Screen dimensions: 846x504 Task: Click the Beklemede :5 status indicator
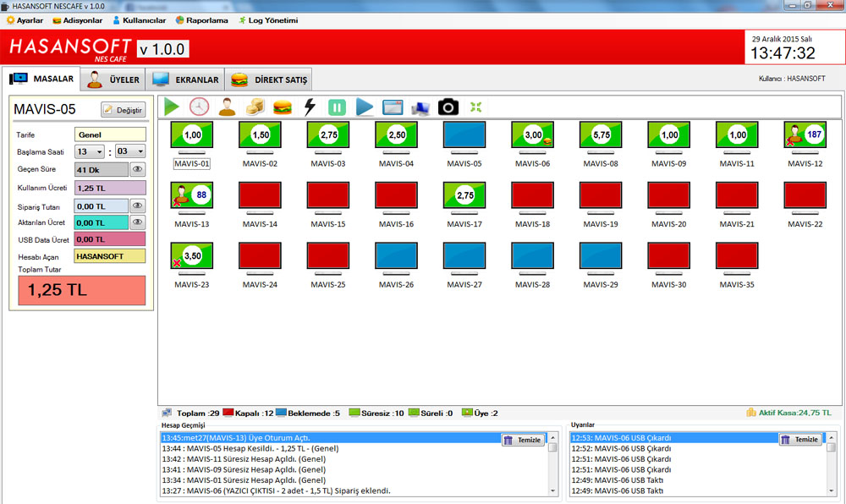[308, 413]
